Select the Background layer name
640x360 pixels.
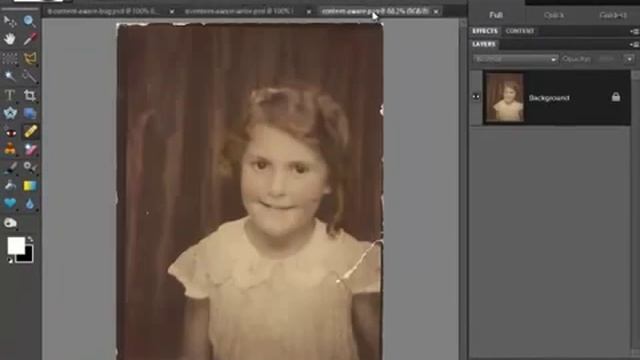549,98
